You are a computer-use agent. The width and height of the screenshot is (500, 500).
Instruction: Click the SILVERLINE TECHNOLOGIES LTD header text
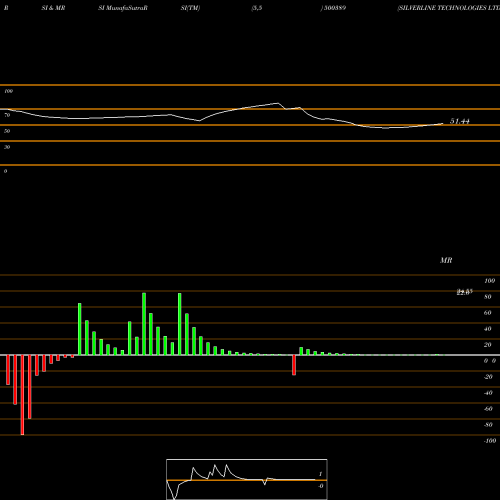[x=449, y=8]
